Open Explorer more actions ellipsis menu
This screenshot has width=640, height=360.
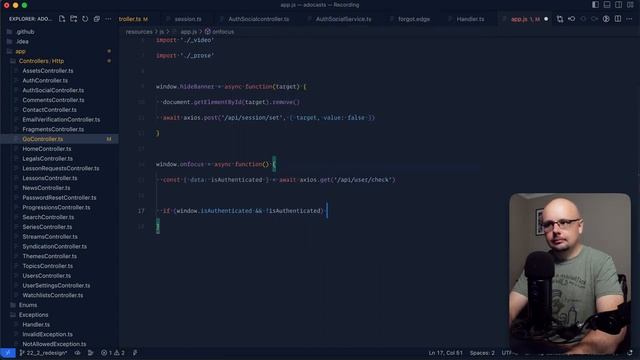tap(108, 19)
